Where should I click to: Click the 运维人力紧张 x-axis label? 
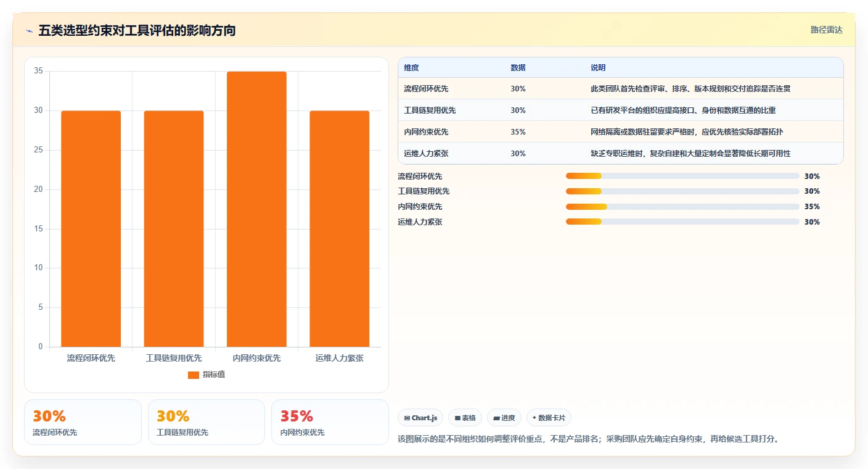340,358
